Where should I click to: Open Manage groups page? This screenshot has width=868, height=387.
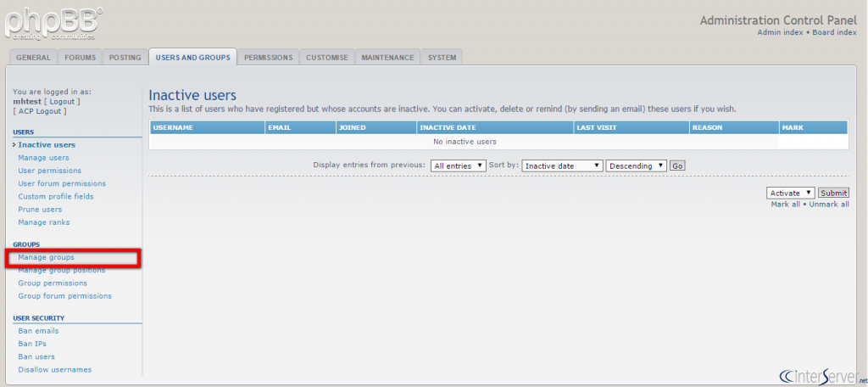point(46,258)
